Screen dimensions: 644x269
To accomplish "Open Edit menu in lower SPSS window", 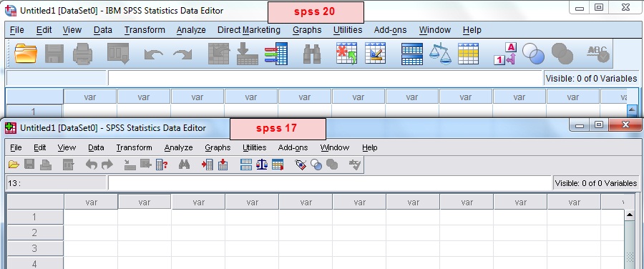I will (40, 147).
